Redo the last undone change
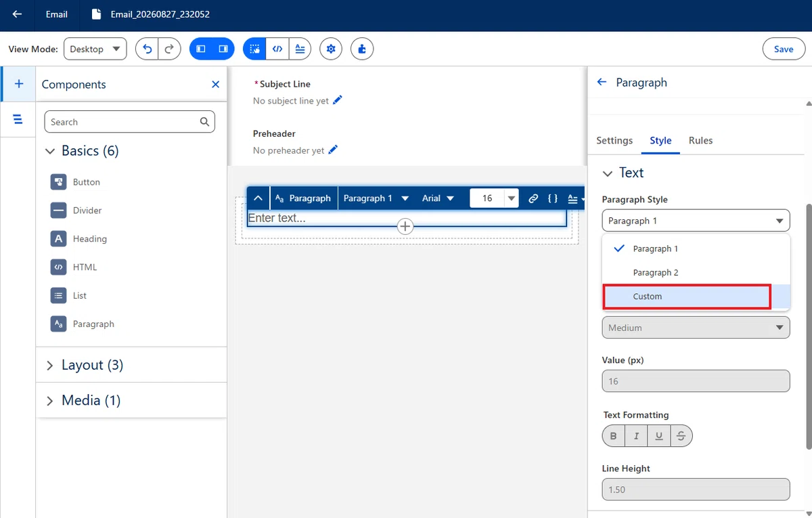This screenshot has width=812, height=518. [x=169, y=49]
